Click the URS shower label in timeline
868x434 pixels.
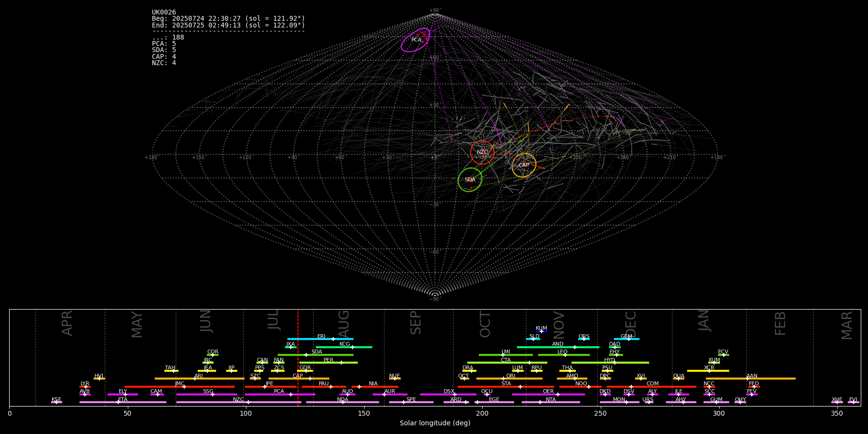coord(648,399)
